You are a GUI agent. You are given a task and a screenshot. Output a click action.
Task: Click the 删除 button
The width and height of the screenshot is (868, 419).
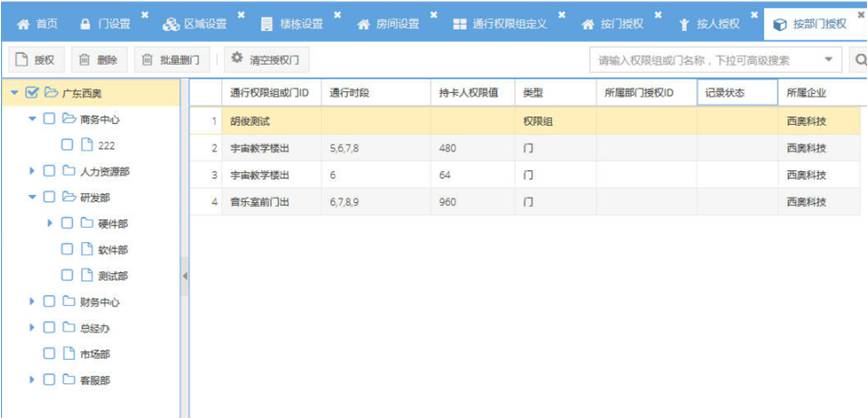tap(99, 60)
